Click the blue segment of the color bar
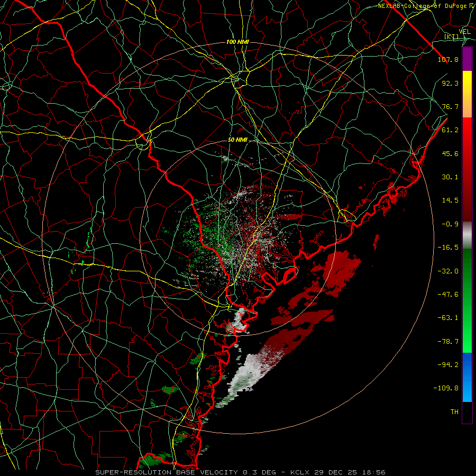Image resolution: width=476 pixels, height=476 pixels. (x=467, y=377)
